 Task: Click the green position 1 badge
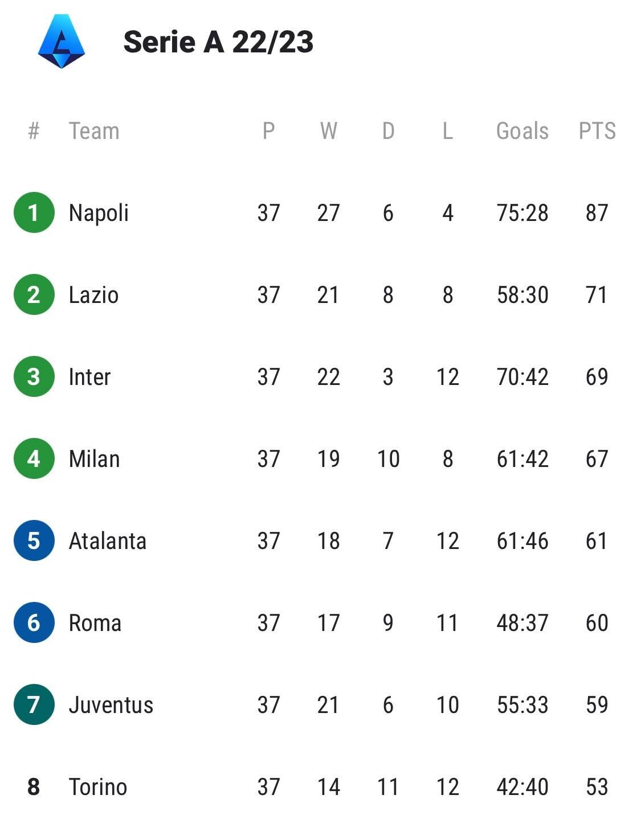(x=34, y=212)
